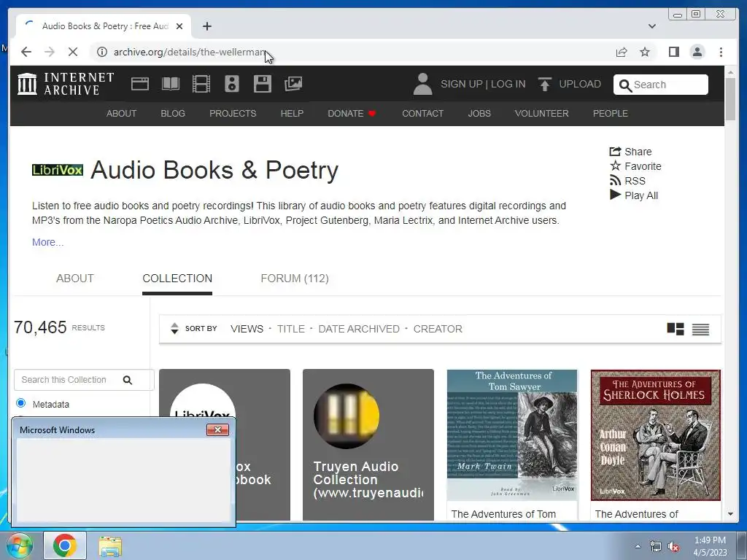Viewport: 747px width, 560px height.
Task: Open the Images icon in the header
Action: (x=293, y=84)
